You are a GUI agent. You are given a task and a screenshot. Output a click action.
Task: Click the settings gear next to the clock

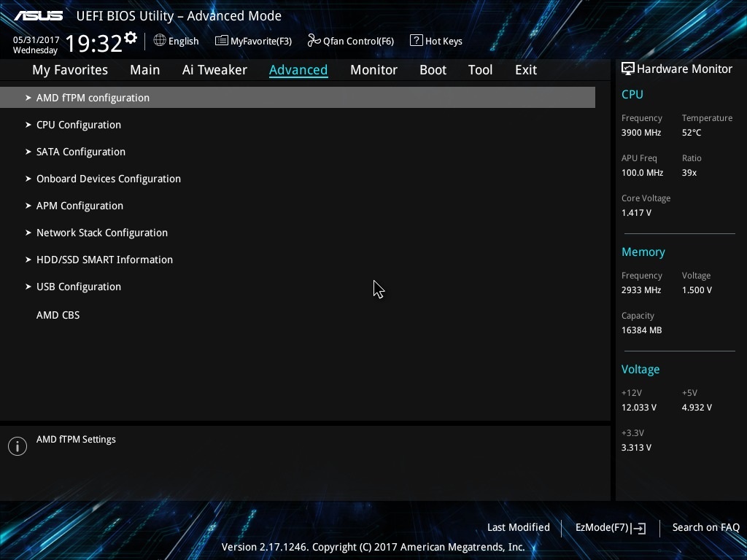pos(131,38)
